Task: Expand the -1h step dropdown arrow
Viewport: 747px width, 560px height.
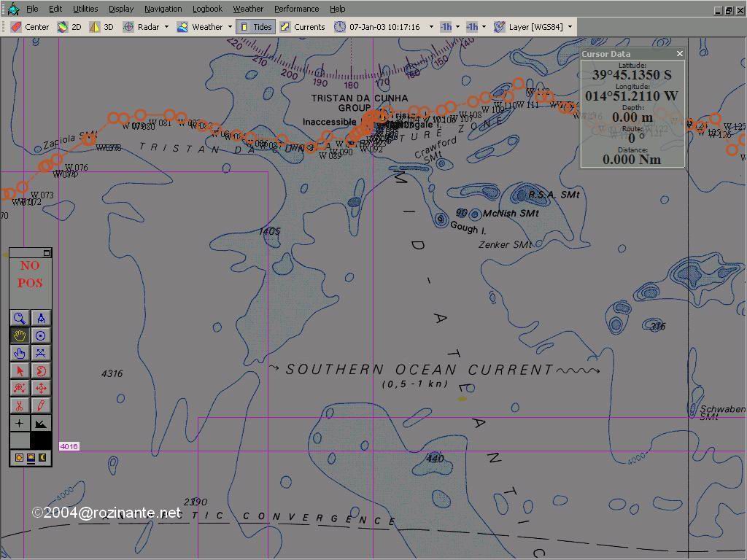Action: 458,27
